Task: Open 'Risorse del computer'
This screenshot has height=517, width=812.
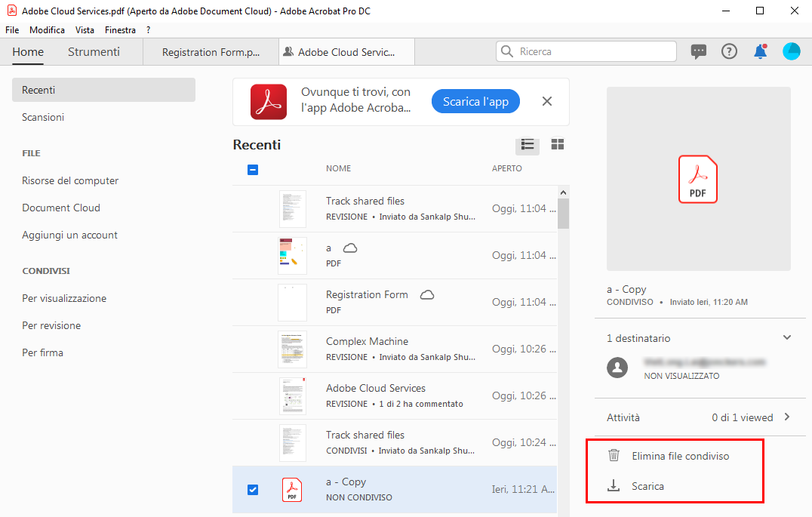Action: (x=70, y=180)
